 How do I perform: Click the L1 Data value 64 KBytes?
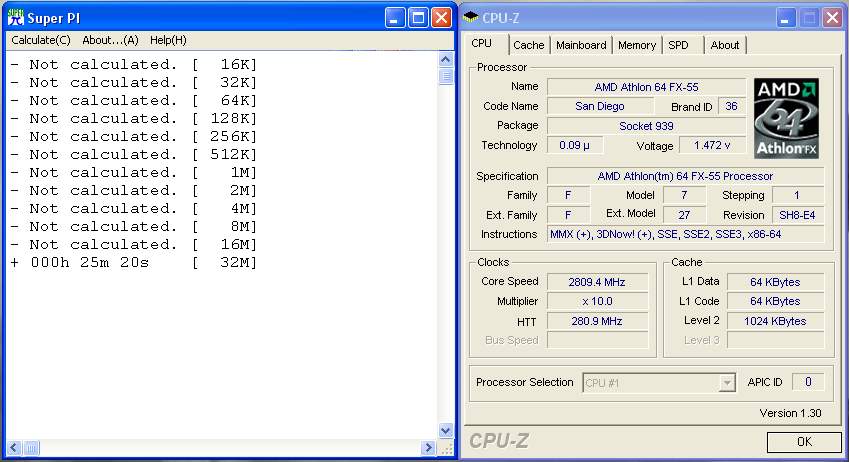coord(775,282)
